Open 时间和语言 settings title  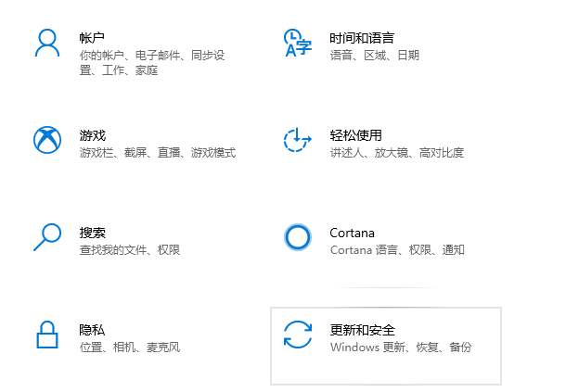click(362, 38)
